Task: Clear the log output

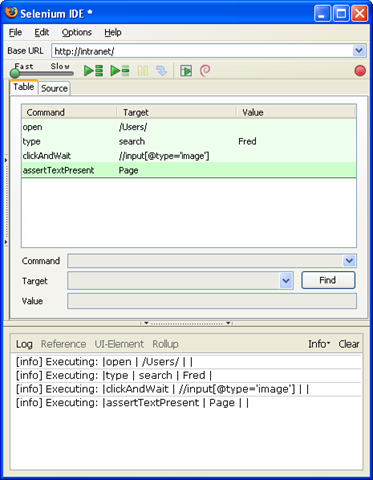Action: click(349, 344)
